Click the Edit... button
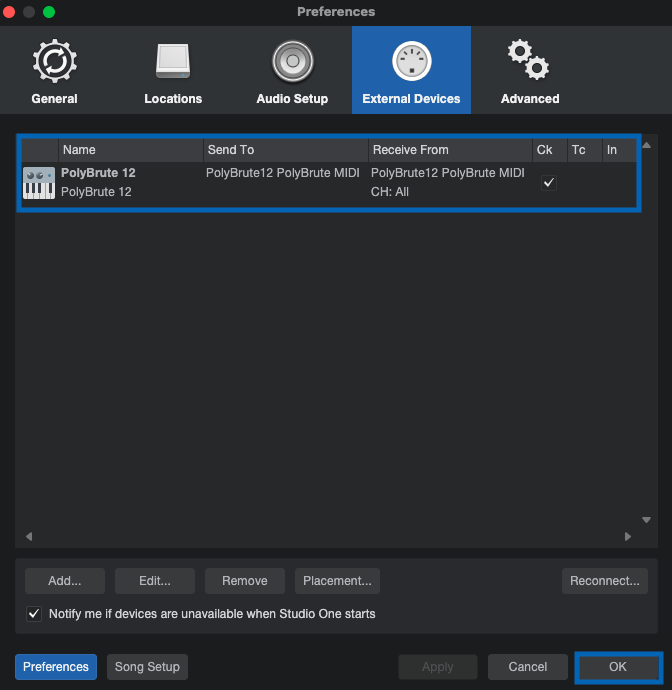 point(154,580)
